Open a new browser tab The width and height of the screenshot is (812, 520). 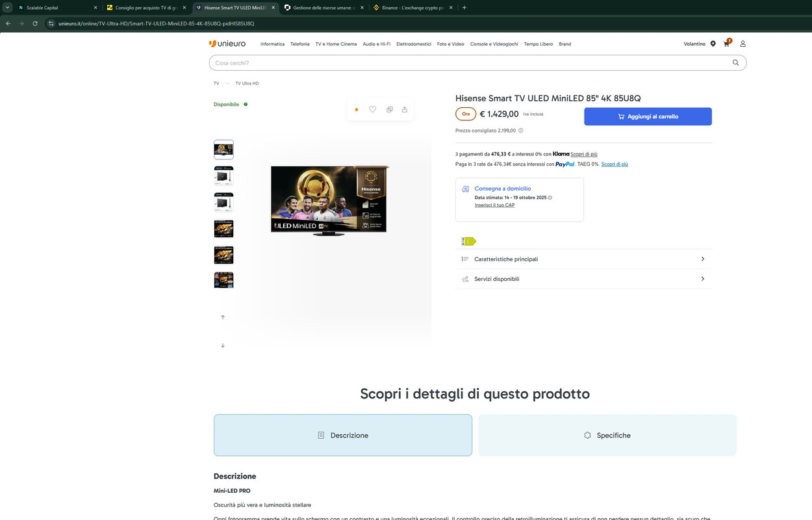coord(464,8)
